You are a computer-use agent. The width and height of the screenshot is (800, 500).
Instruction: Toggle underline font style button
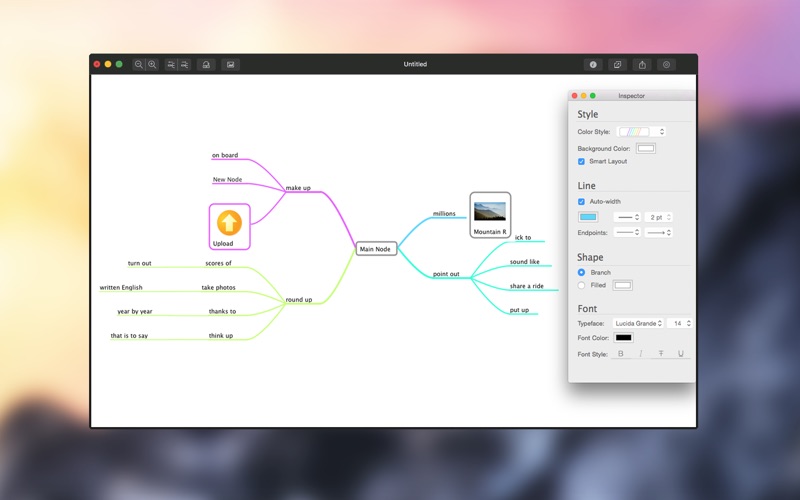click(x=681, y=354)
